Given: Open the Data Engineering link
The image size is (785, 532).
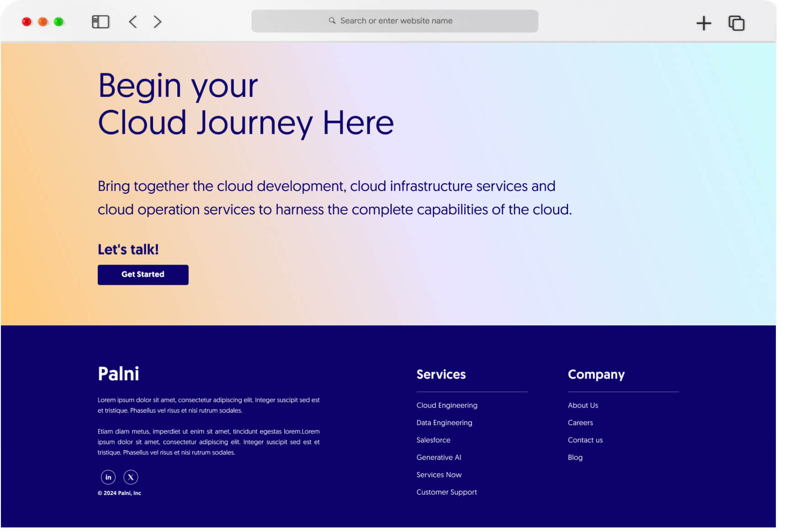Looking at the screenshot, I should [x=444, y=422].
